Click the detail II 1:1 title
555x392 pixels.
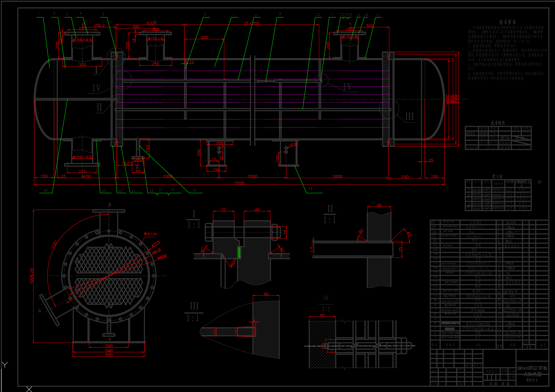tap(330, 214)
